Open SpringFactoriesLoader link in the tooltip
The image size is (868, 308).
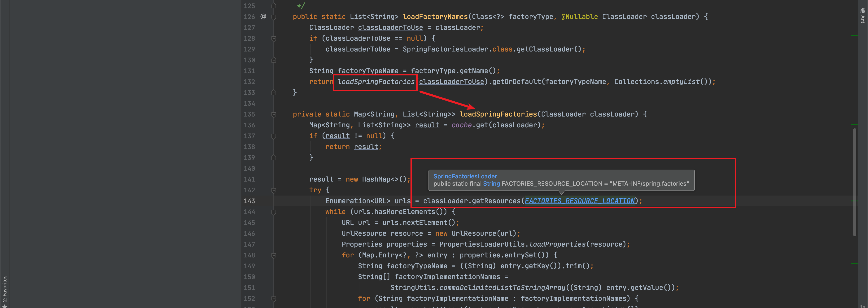tap(465, 176)
